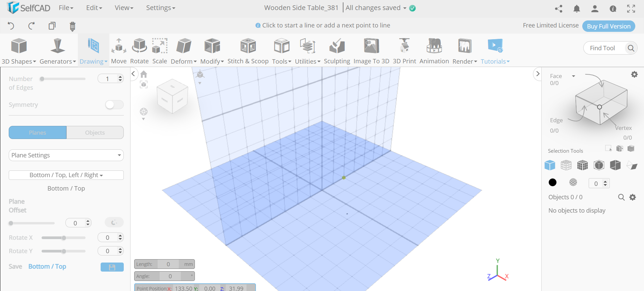The width and height of the screenshot is (644, 291).
Task: Search objects with magnifier icon
Action: click(x=621, y=197)
